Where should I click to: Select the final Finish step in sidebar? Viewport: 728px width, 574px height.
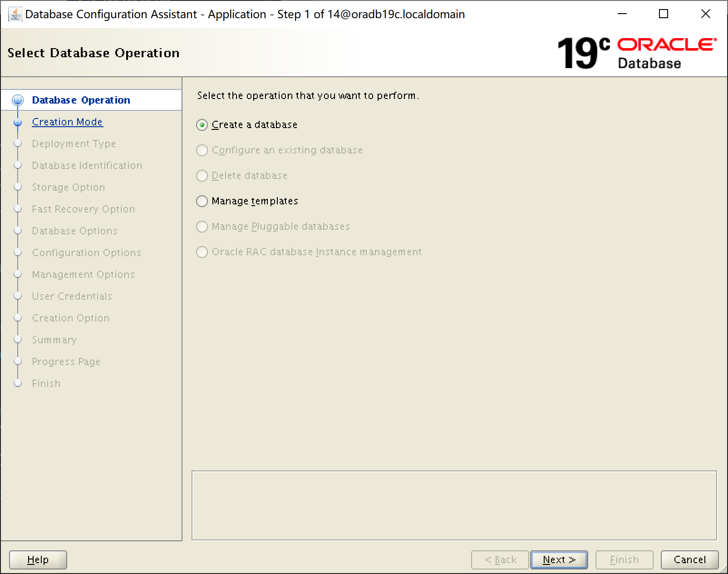tap(46, 383)
